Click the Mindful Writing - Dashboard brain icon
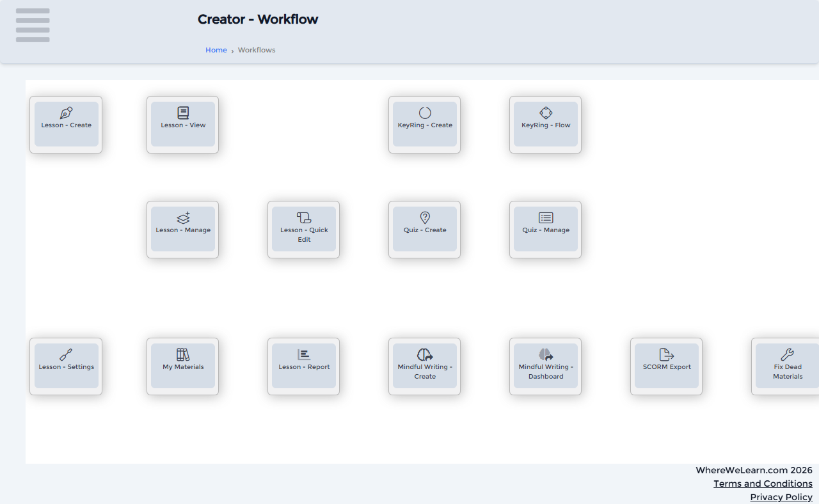This screenshot has width=819, height=504. click(x=546, y=355)
